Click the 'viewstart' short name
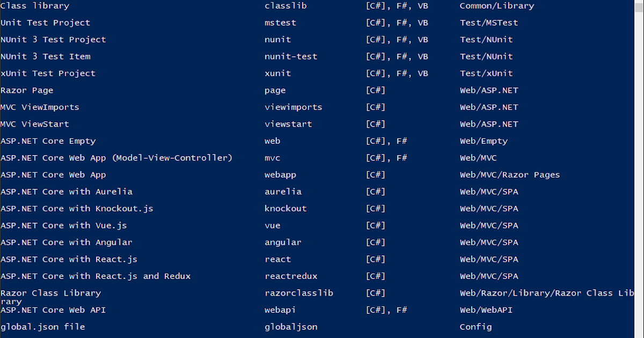Screen dimensions: 644x338 pos(288,124)
